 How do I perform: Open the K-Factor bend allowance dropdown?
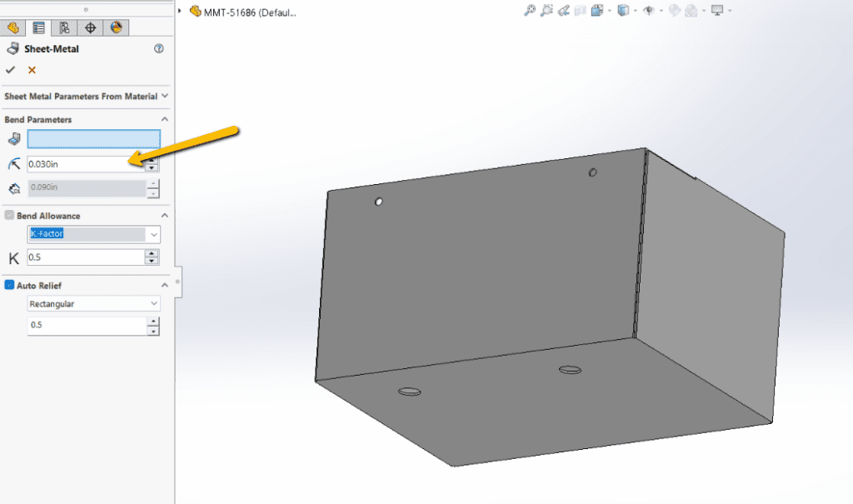153,234
